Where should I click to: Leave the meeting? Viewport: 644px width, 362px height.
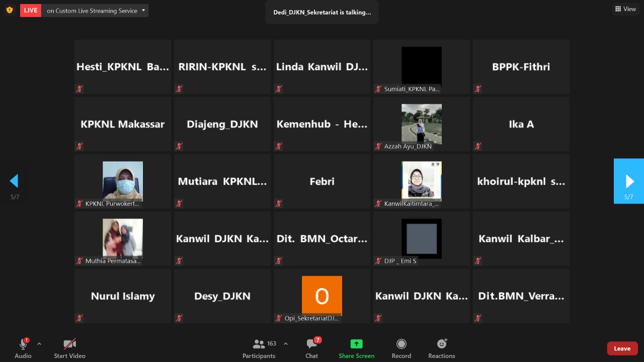click(x=622, y=348)
